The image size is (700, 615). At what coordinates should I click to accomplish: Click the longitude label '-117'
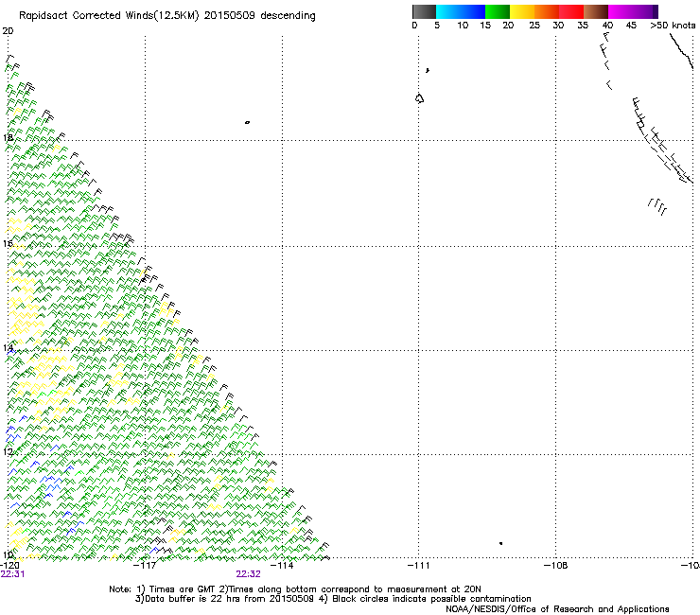[145, 566]
